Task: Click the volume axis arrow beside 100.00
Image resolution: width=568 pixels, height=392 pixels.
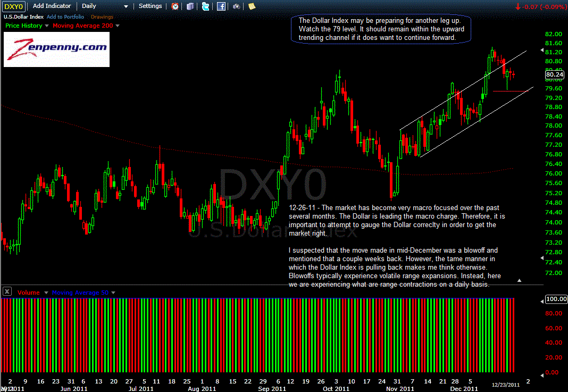Action: point(542,301)
